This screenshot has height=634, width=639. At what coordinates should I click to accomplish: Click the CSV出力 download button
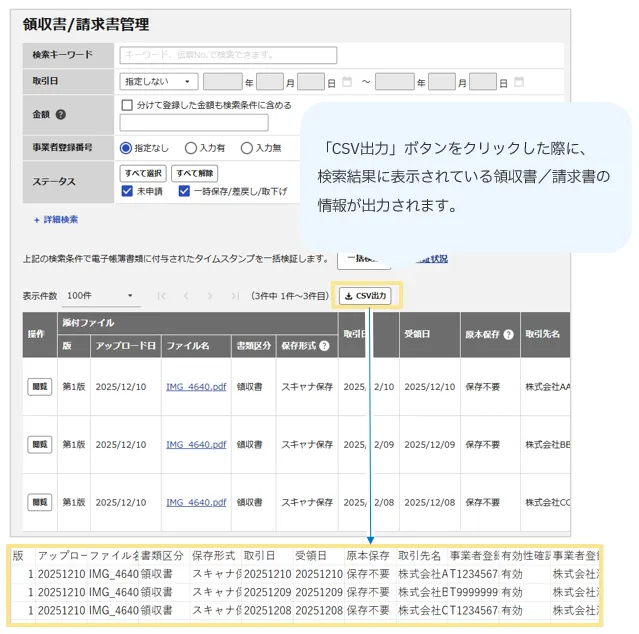point(366,296)
